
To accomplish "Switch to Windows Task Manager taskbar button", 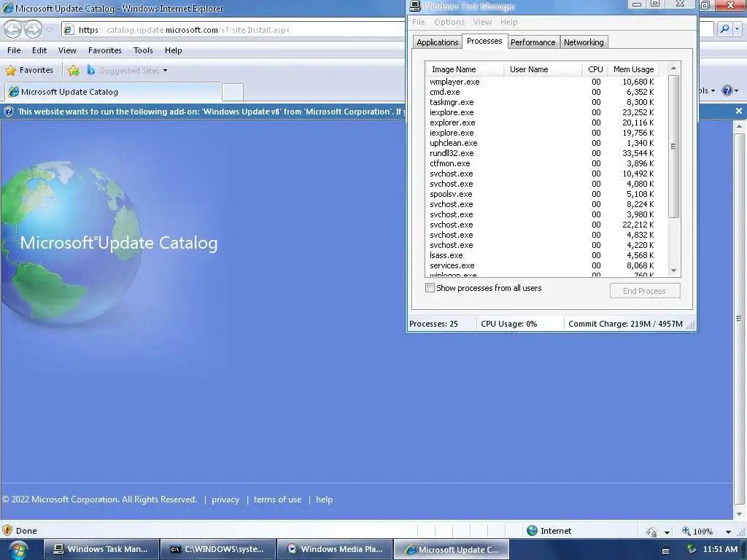I will click(x=101, y=549).
